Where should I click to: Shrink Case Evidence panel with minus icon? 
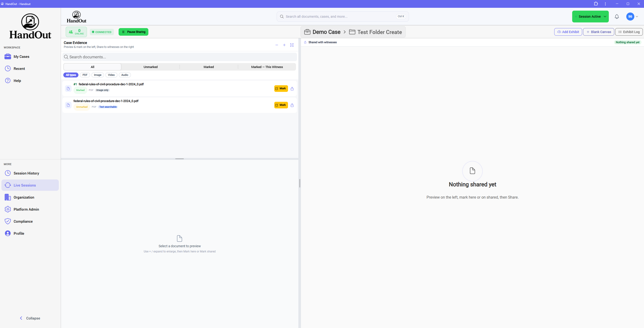(277, 45)
